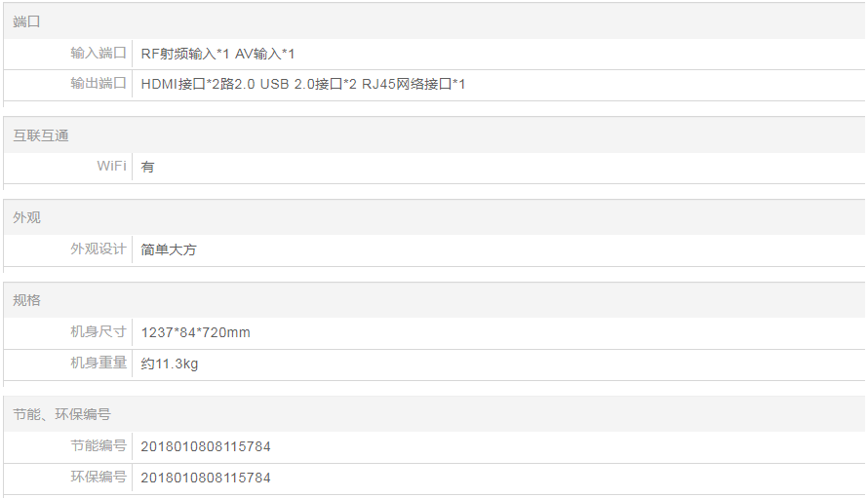Click the RF射频输入*1 AV输入*1 value
The height and width of the screenshot is (498, 868).
[217, 55]
